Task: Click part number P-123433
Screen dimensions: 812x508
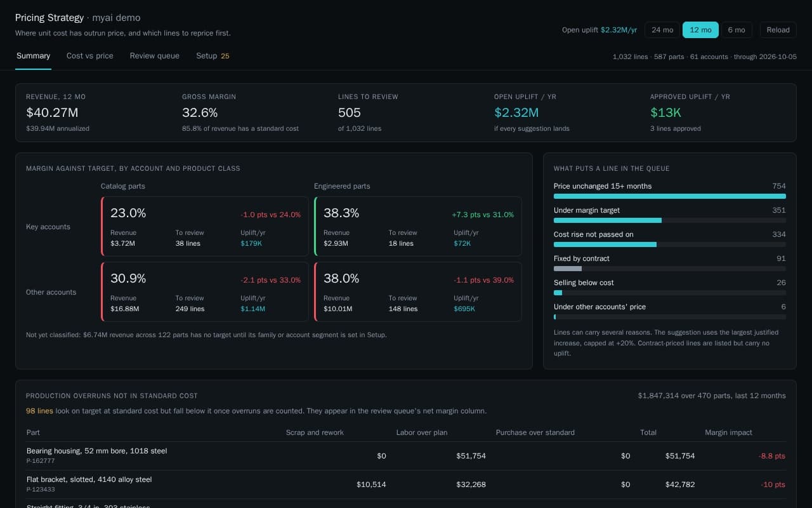Action: (41, 490)
